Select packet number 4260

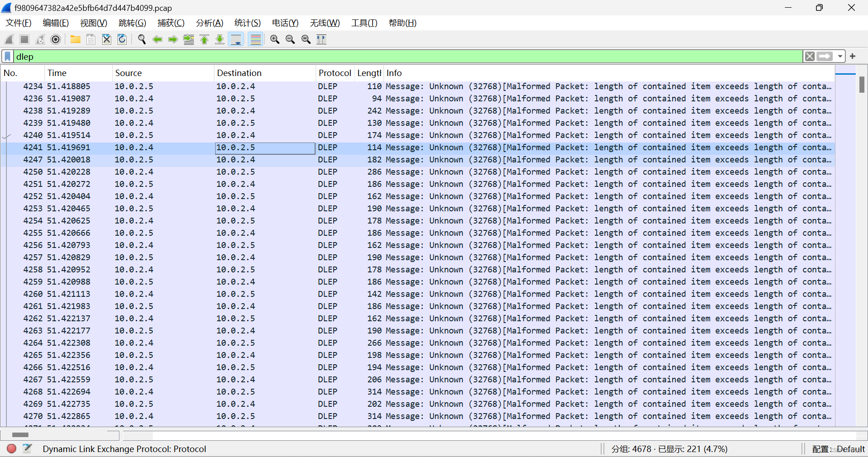(417, 294)
